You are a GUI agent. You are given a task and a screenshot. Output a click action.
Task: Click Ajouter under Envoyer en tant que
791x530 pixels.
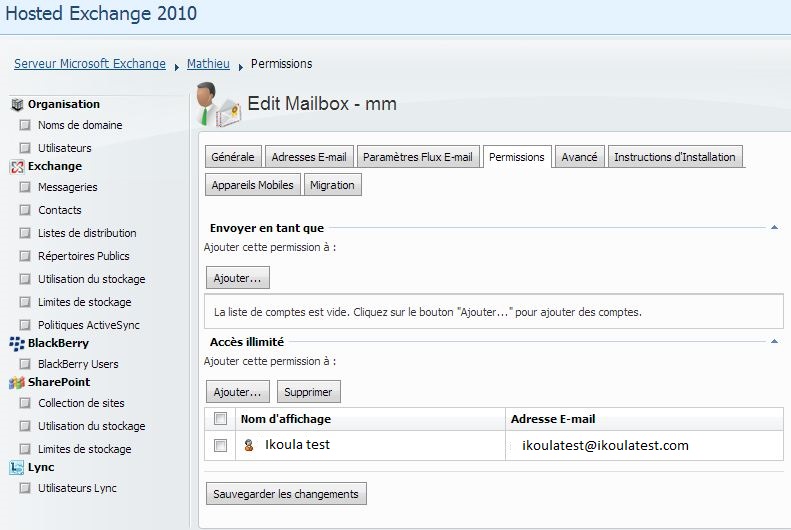[x=237, y=278]
